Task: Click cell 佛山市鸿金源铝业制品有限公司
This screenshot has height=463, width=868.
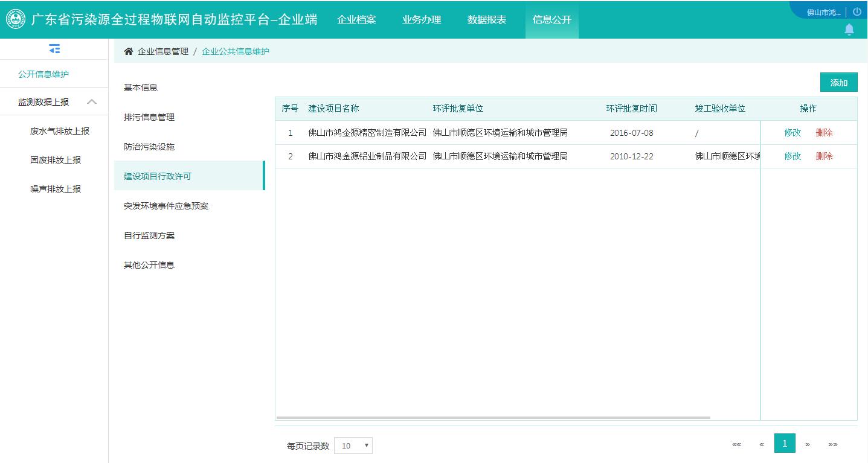Action: (x=367, y=156)
